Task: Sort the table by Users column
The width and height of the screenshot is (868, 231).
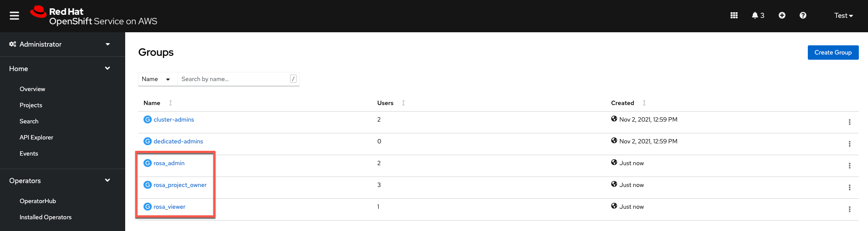Action: 391,103
